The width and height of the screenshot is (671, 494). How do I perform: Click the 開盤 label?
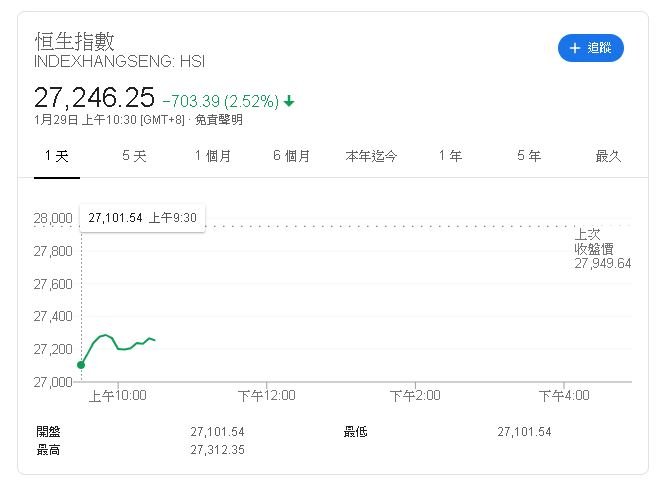click(48, 432)
